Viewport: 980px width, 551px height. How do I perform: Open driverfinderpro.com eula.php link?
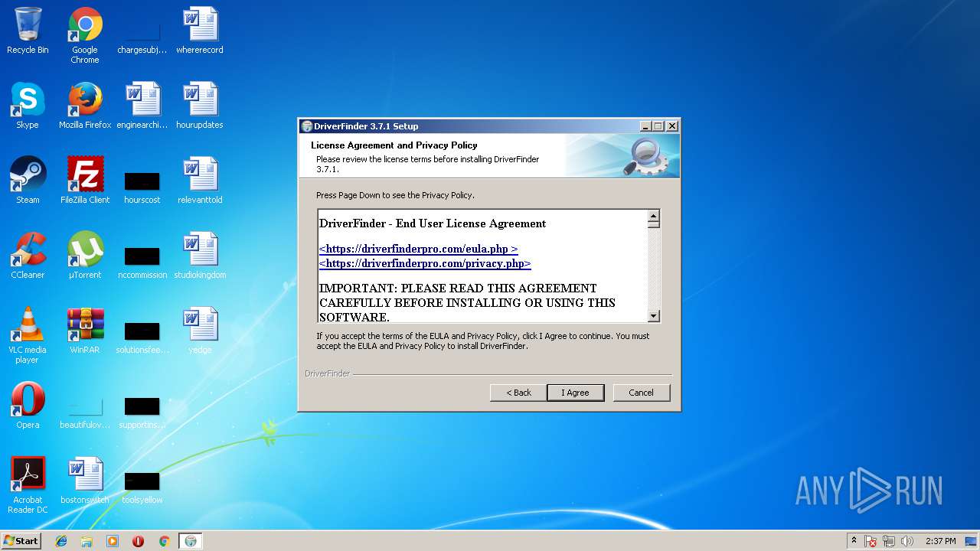pyautogui.click(x=419, y=249)
